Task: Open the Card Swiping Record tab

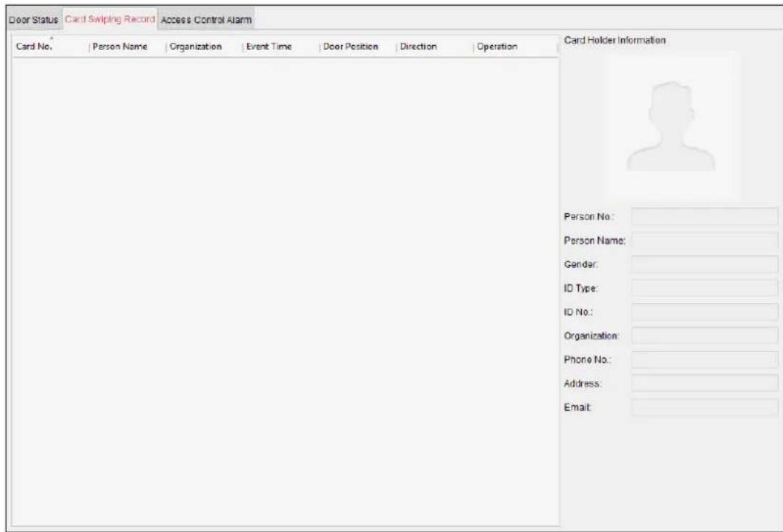Action: (110, 19)
